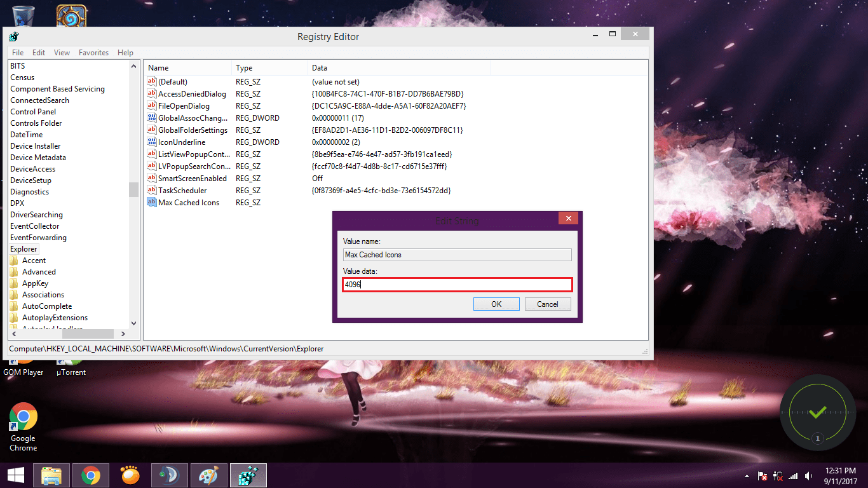
Task: Click the volume icon in system tray
Action: coord(809,475)
